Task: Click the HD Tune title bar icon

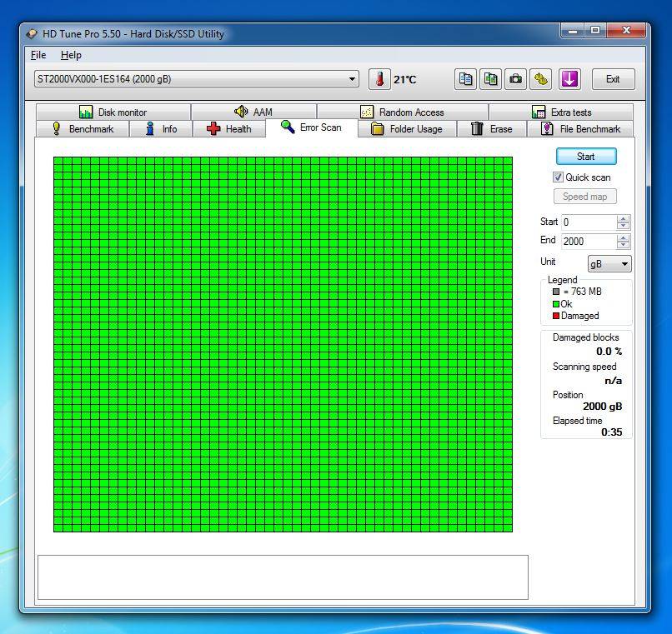Action: click(32, 34)
